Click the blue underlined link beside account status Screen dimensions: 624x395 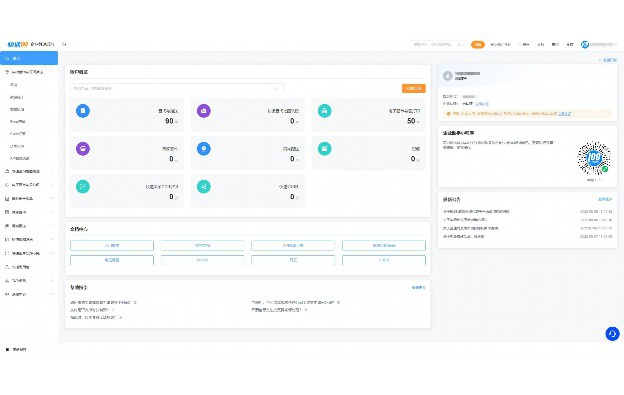click(482, 103)
